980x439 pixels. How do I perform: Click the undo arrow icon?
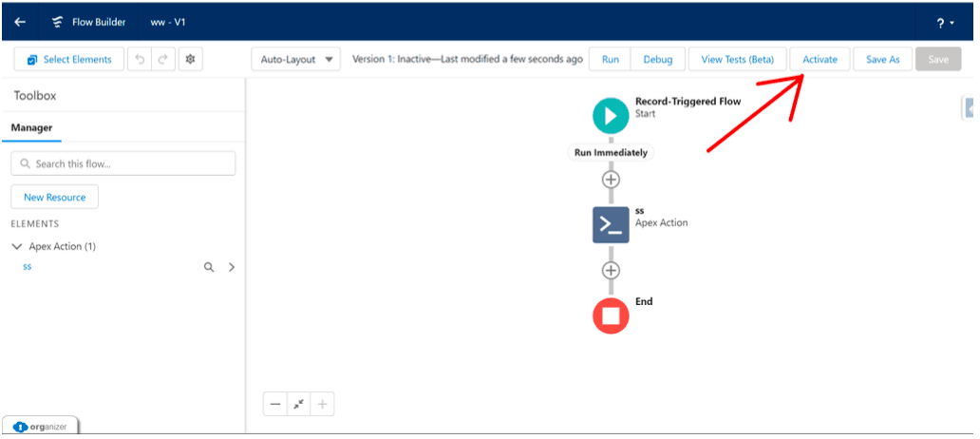click(141, 59)
